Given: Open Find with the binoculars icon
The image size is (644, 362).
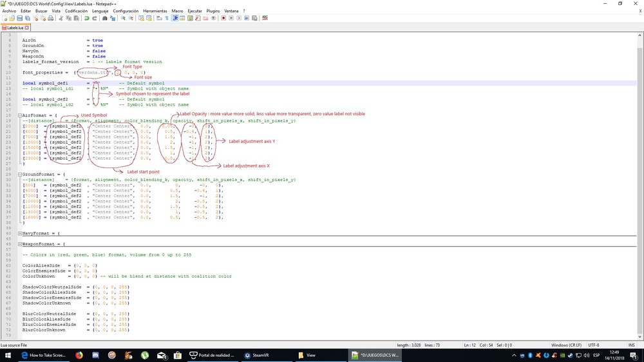Looking at the screenshot, I should tap(106, 18).
